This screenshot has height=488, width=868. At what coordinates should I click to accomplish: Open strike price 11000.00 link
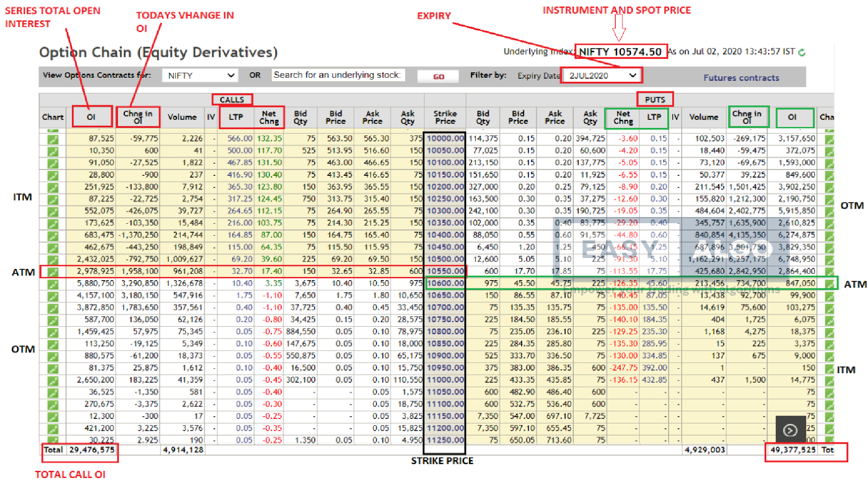click(445, 380)
